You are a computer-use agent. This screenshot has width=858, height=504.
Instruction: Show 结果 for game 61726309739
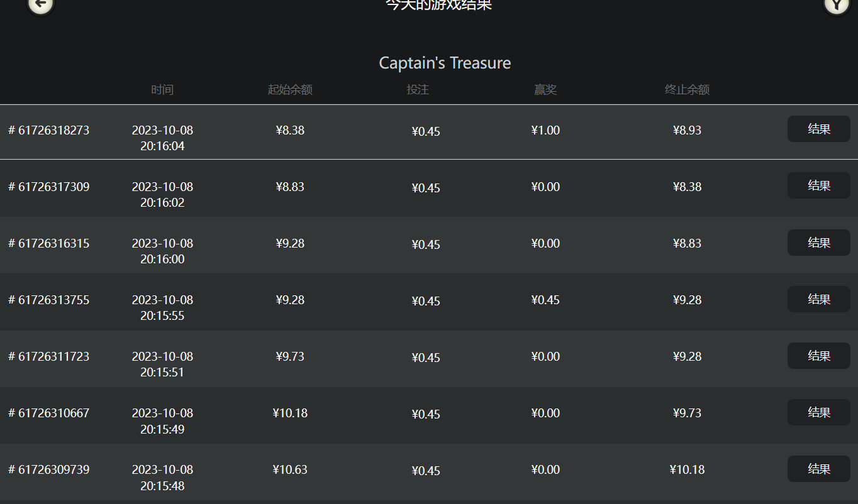[818, 469]
